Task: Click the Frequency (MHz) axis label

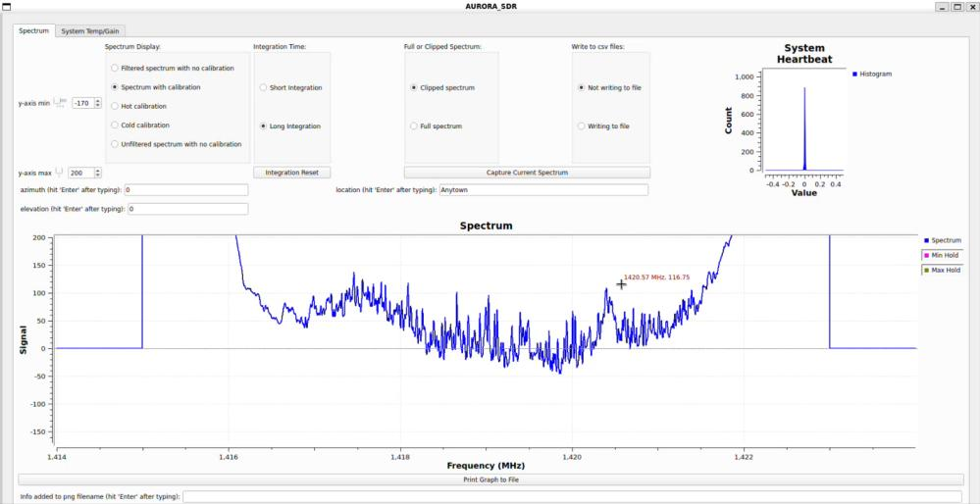Action: (486, 466)
